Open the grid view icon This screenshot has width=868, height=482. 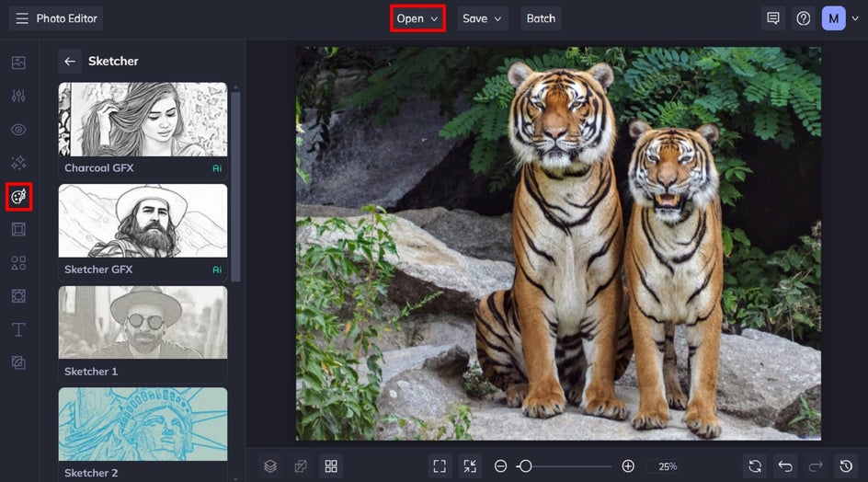coord(331,466)
